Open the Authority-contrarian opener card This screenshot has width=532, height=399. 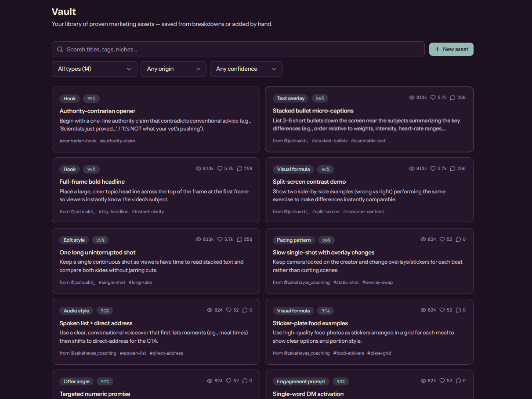pos(156,120)
